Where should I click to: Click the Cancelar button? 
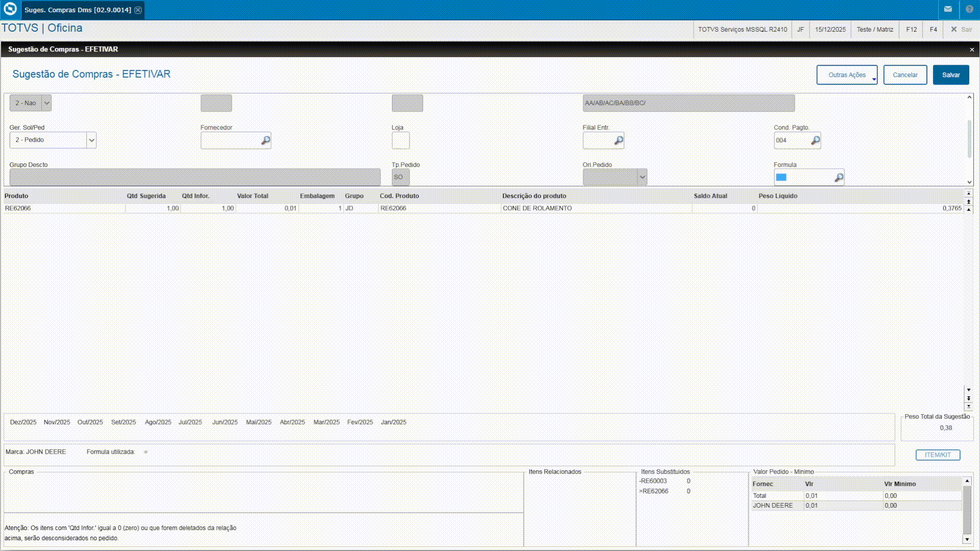coord(904,75)
